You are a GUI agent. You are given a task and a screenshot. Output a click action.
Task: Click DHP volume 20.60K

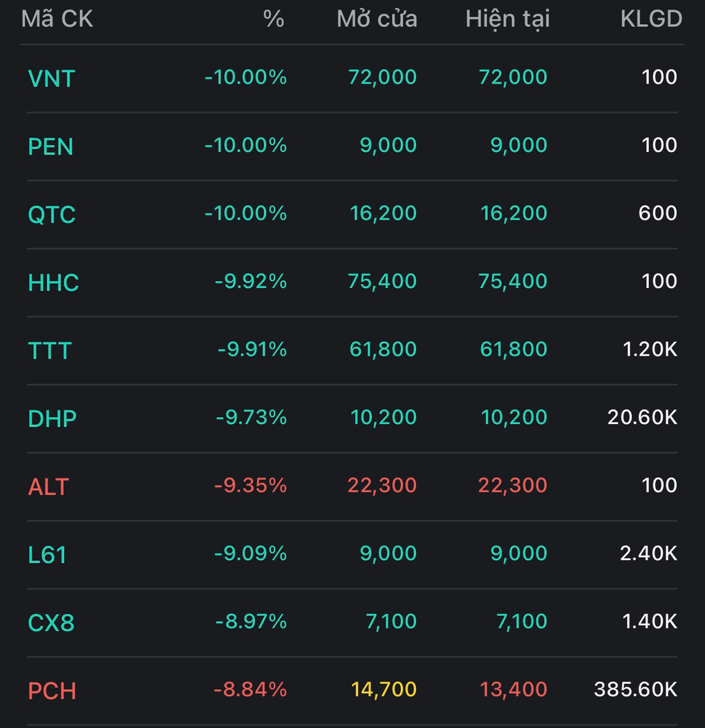click(642, 417)
